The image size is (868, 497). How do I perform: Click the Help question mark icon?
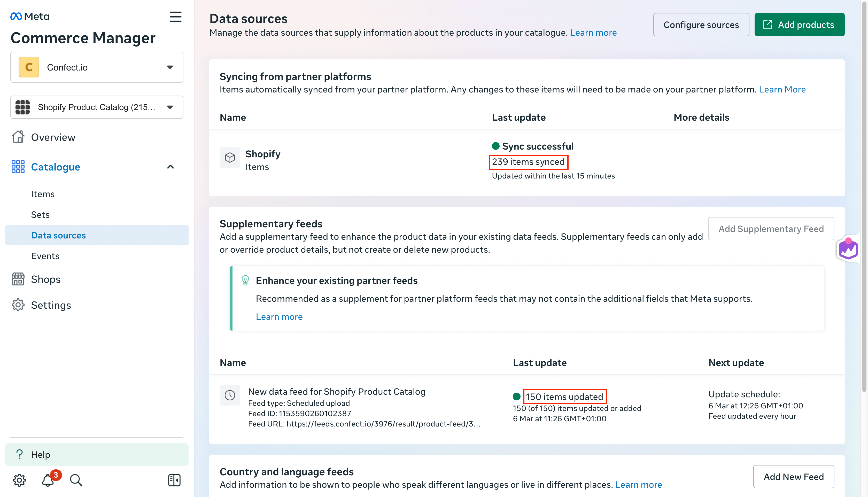[19, 454]
